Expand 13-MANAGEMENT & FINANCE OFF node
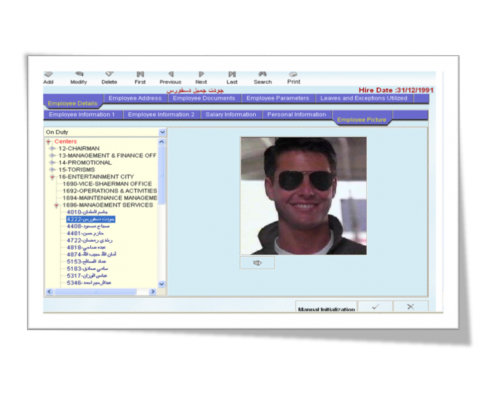The width and height of the screenshot is (495, 400). 52,155
